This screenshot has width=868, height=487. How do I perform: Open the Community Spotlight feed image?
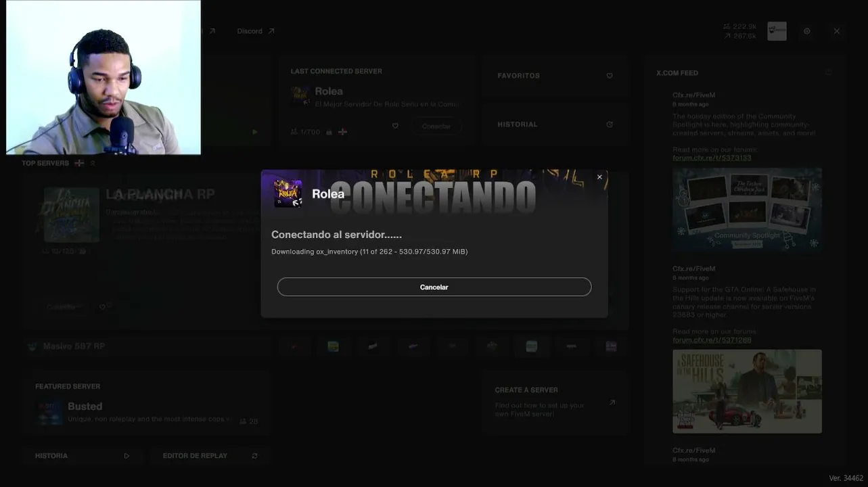747,210
